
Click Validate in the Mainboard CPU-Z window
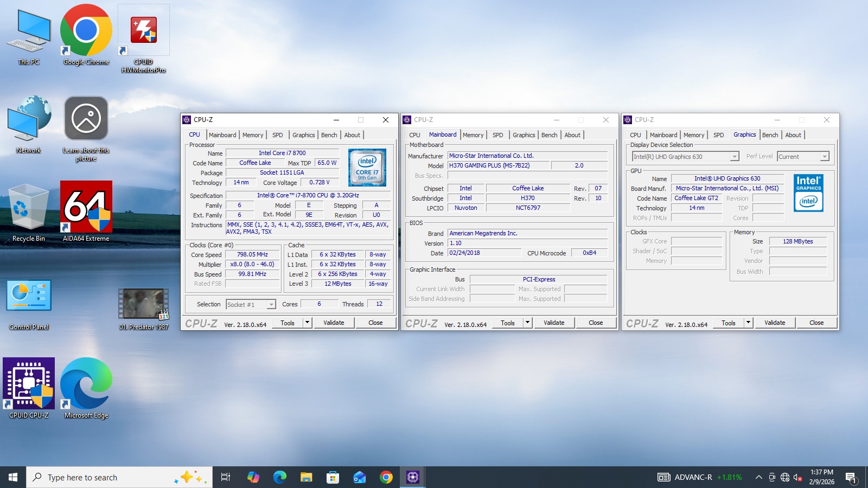click(554, 323)
